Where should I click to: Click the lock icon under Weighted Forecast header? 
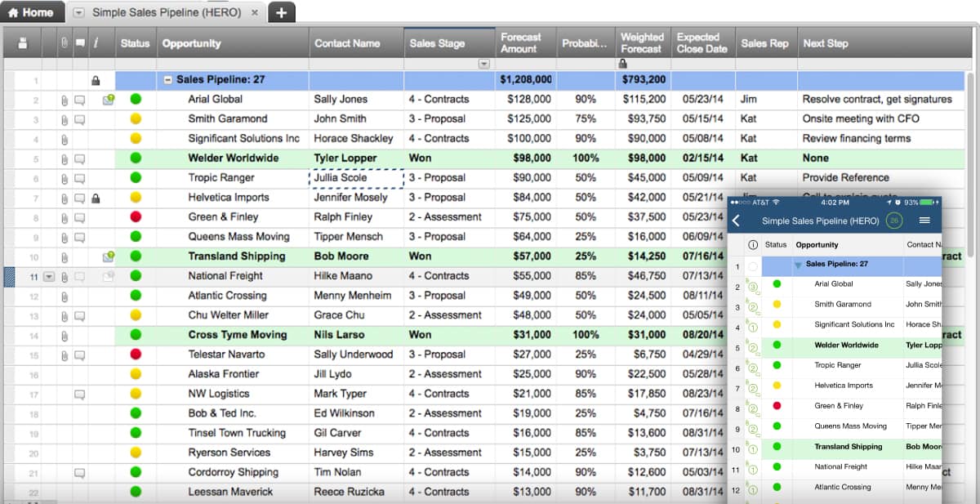(x=623, y=63)
